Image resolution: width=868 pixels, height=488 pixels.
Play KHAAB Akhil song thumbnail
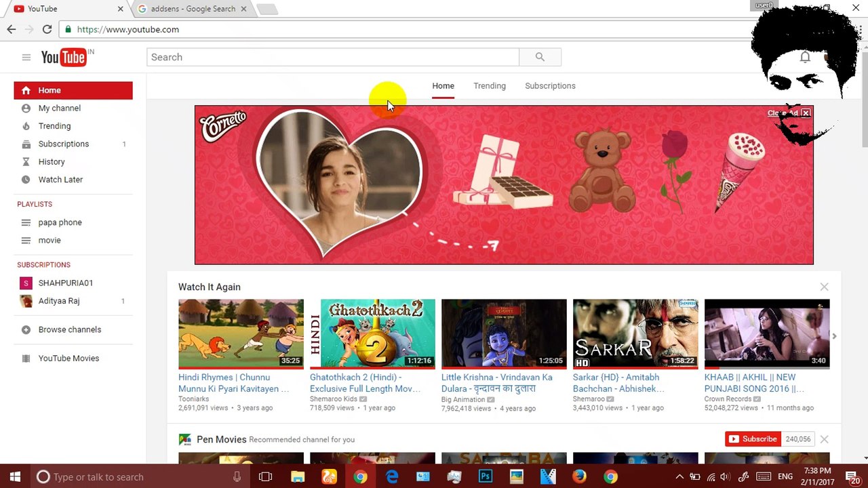pyautogui.click(x=767, y=333)
